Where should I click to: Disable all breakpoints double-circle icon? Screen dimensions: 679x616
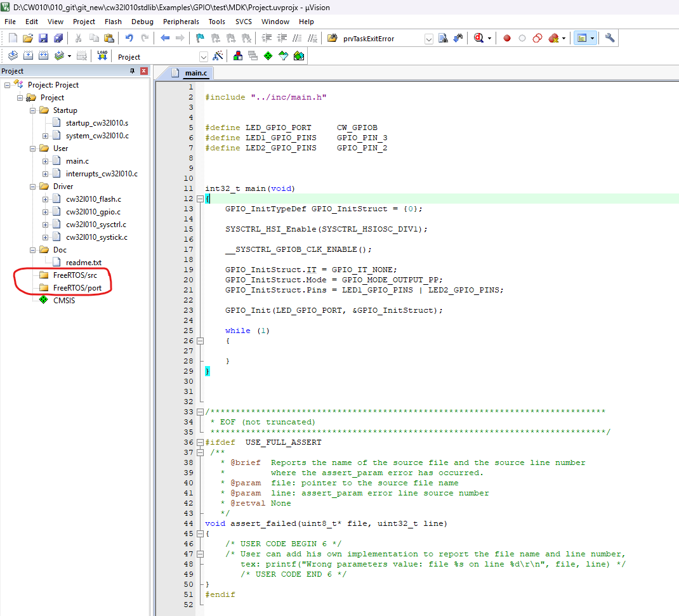click(537, 38)
